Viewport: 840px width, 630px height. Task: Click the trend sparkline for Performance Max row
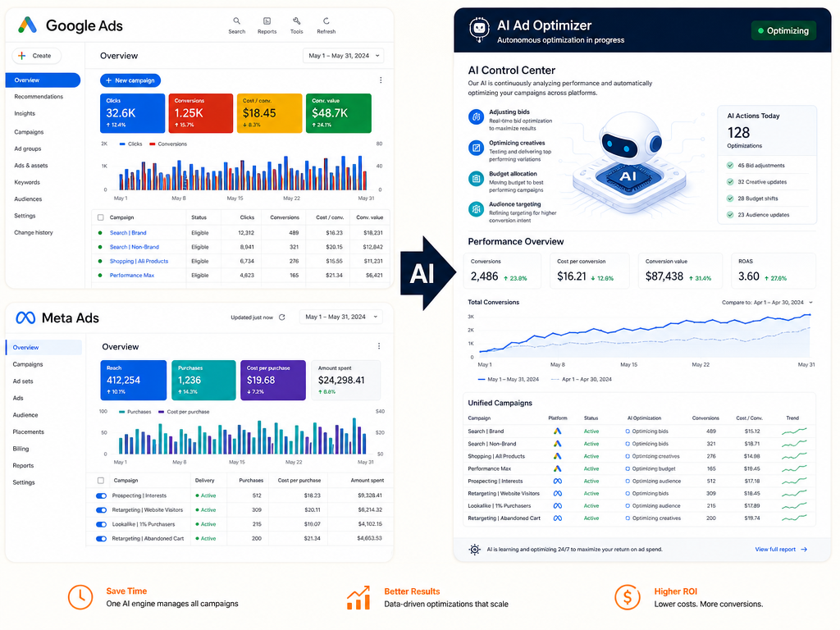pyautogui.click(x=794, y=468)
